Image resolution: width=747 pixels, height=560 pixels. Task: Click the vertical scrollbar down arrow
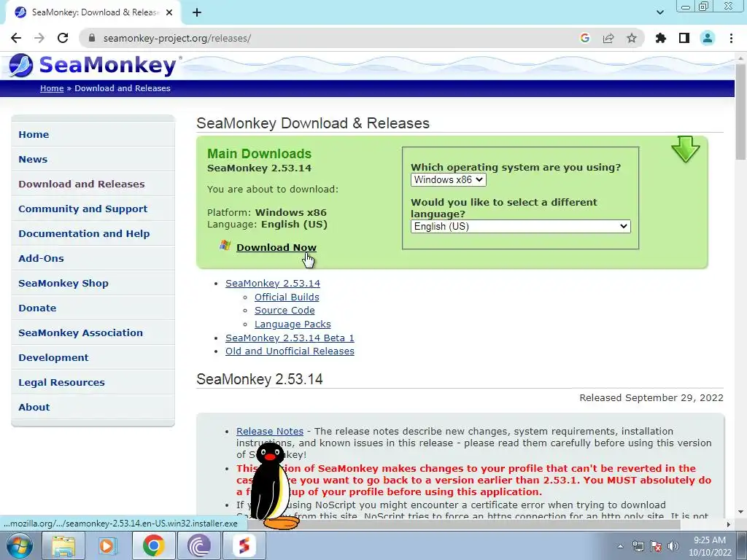pyautogui.click(x=740, y=512)
